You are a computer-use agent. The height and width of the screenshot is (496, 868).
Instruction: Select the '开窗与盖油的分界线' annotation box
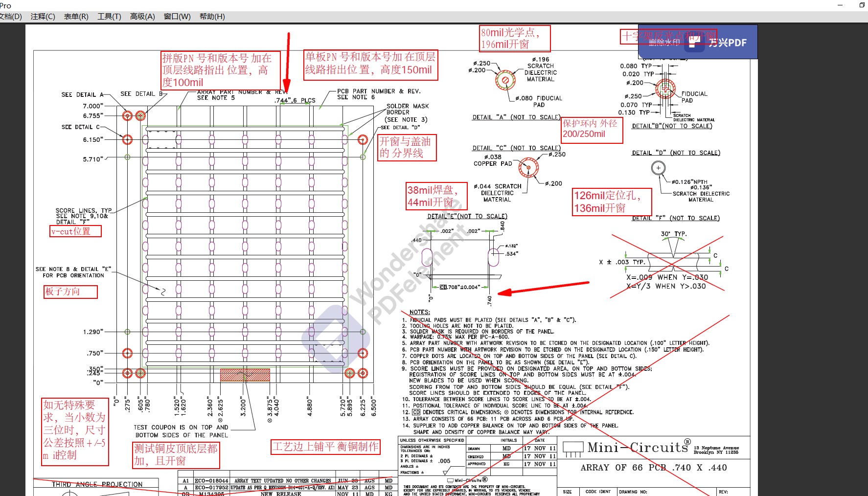(407, 148)
